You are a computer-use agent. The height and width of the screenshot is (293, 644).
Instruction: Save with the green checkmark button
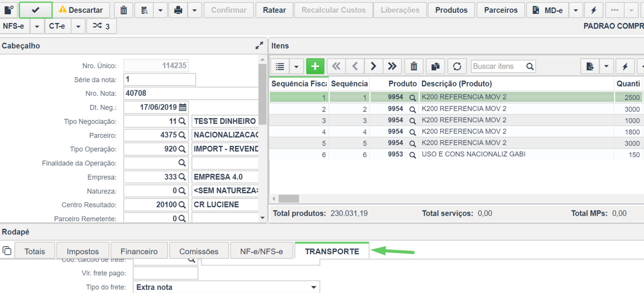(35, 10)
